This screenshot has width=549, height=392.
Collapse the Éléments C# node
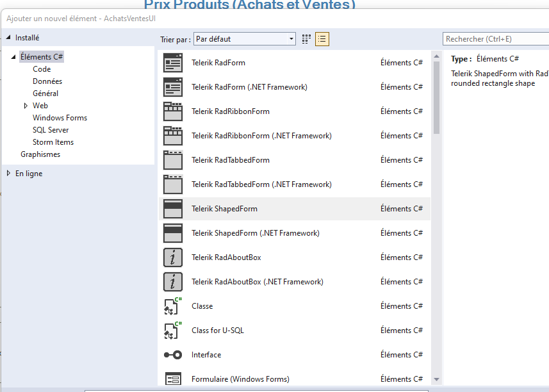point(14,56)
